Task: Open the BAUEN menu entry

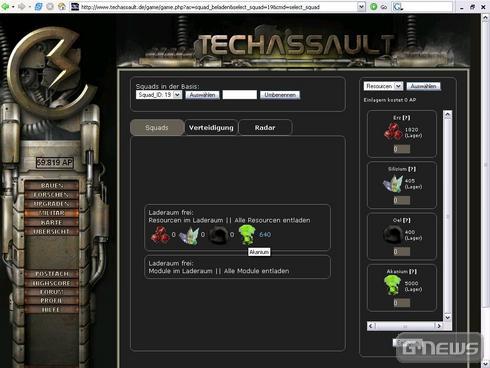Action: coord(52,185)
